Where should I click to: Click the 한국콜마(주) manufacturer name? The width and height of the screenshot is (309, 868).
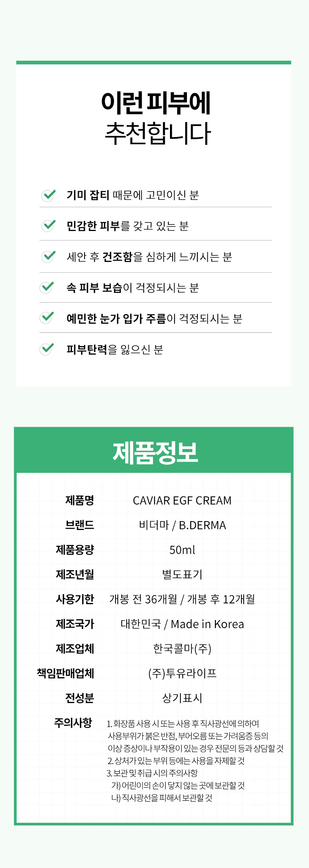point(182,649)
